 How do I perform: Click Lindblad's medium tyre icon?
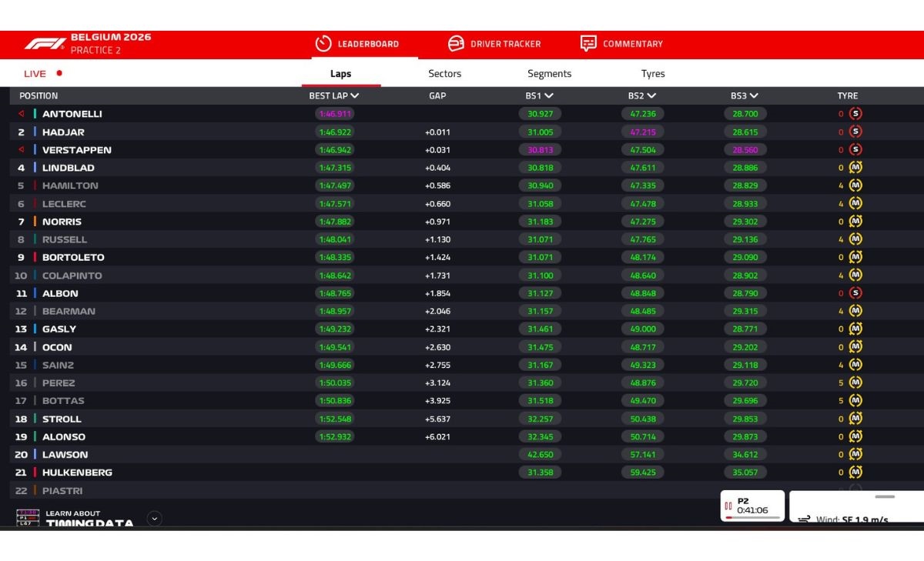(855, 168)
